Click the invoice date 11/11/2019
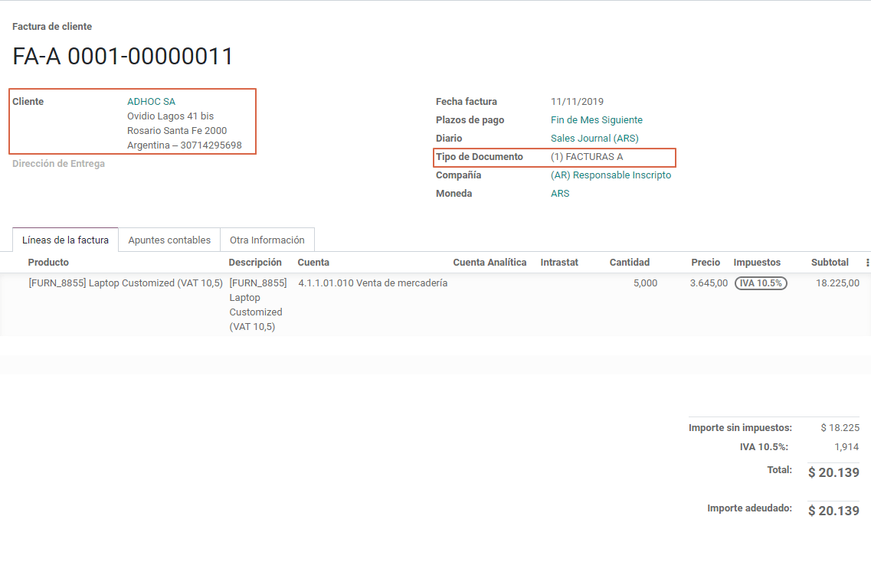This screenshot has width=871, height=588. (577, 102)
